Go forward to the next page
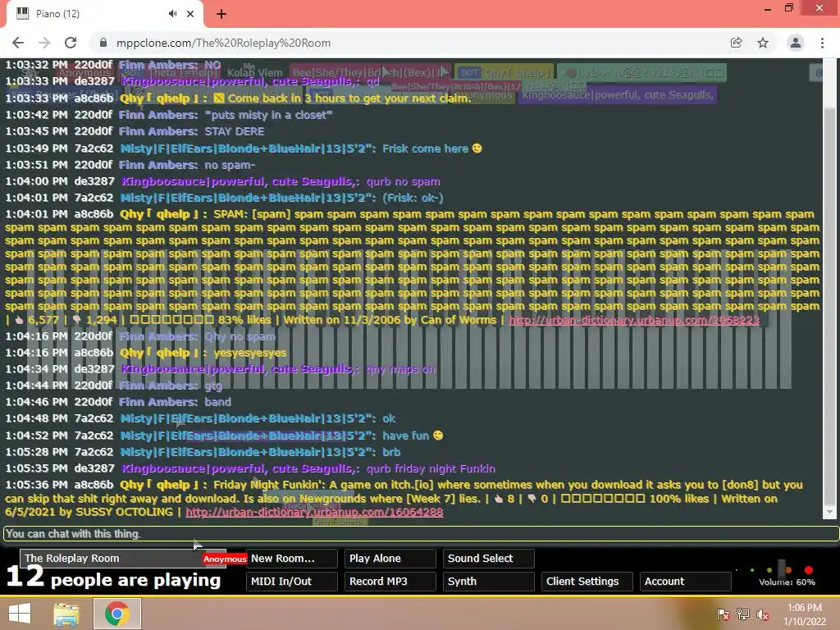Screen dimensions: 840x630 coord(44,43)
